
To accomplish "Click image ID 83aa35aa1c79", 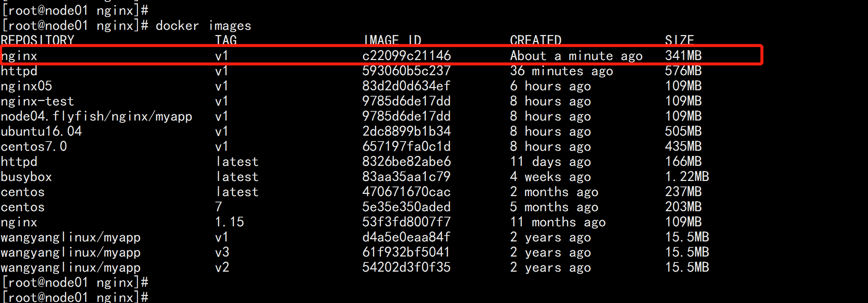I will click(x=406, y=177).
